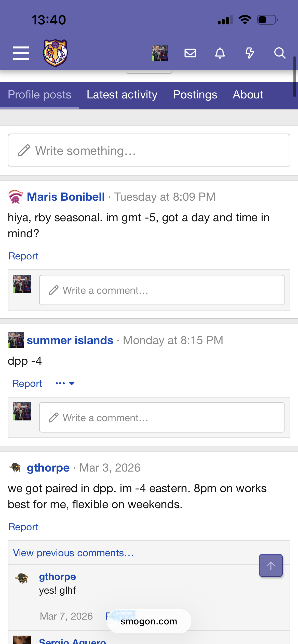This screenshot has height=644, width=298.
Task: Open Maris Bonibell's profile link
Action: coord(66,197)
